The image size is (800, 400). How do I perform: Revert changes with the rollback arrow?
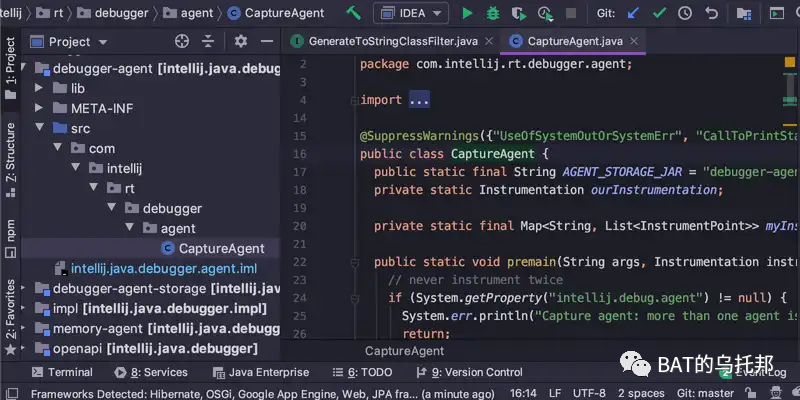pos(711,13)
